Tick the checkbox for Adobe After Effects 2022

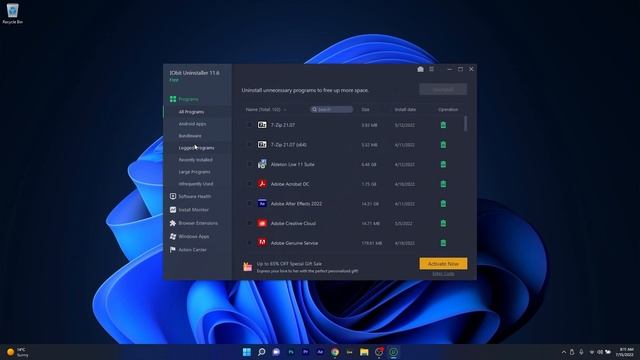coord(249,204)
